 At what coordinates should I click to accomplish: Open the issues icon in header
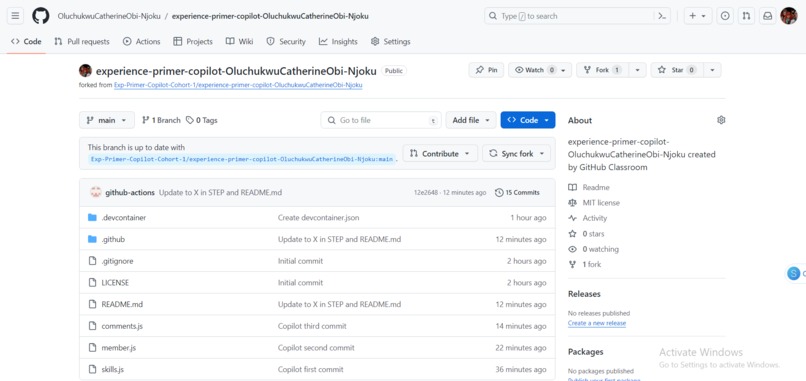pyautogui.click(x=725, y=16)
